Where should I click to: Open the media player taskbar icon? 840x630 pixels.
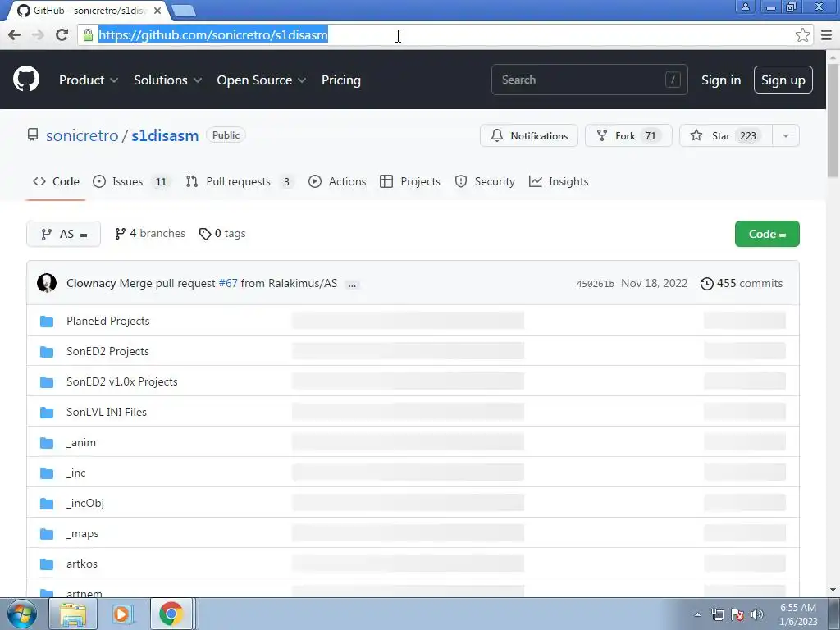tap(122, 614)
